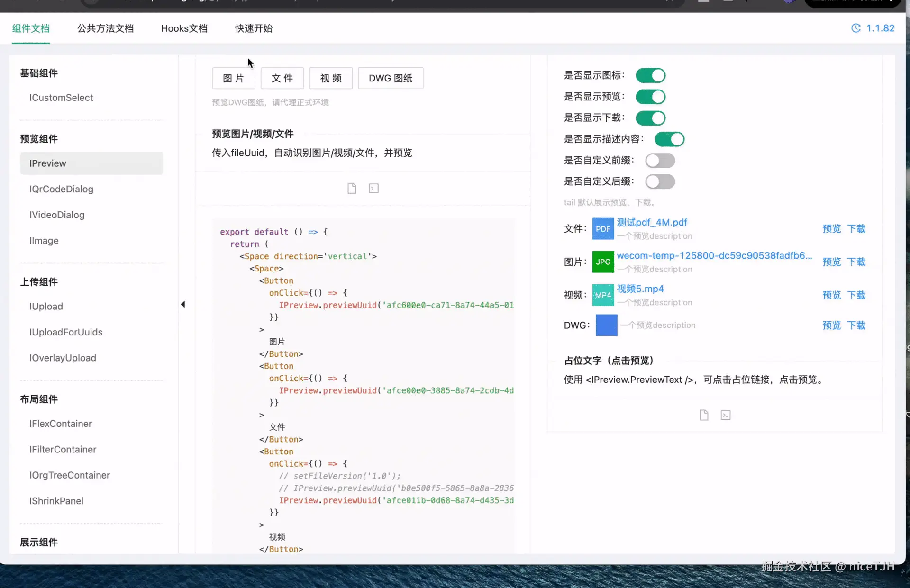Click the green JPG file icon

click(603, 262)
